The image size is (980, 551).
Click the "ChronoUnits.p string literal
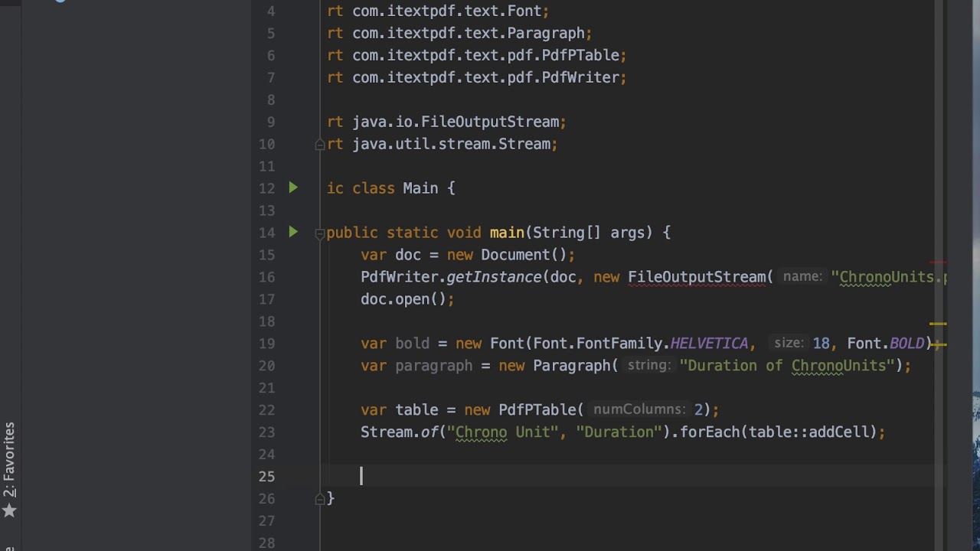tap(890, 277)
